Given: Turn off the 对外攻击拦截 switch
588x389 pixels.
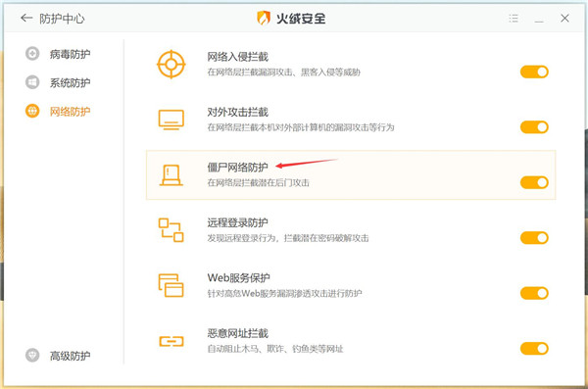Looking at the screenshot, I should click(x=534, y=127).
